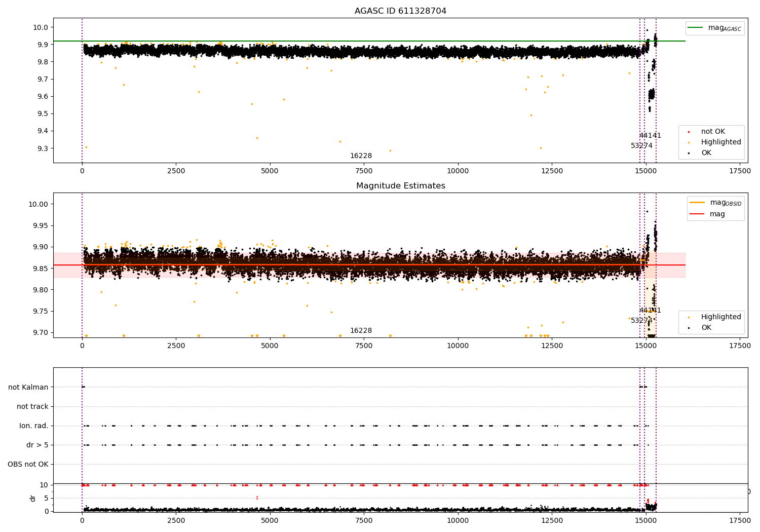760x532 pixels.
Task: Click the red line sample beside 'mag' legend
Action: (x=697, y=214)
